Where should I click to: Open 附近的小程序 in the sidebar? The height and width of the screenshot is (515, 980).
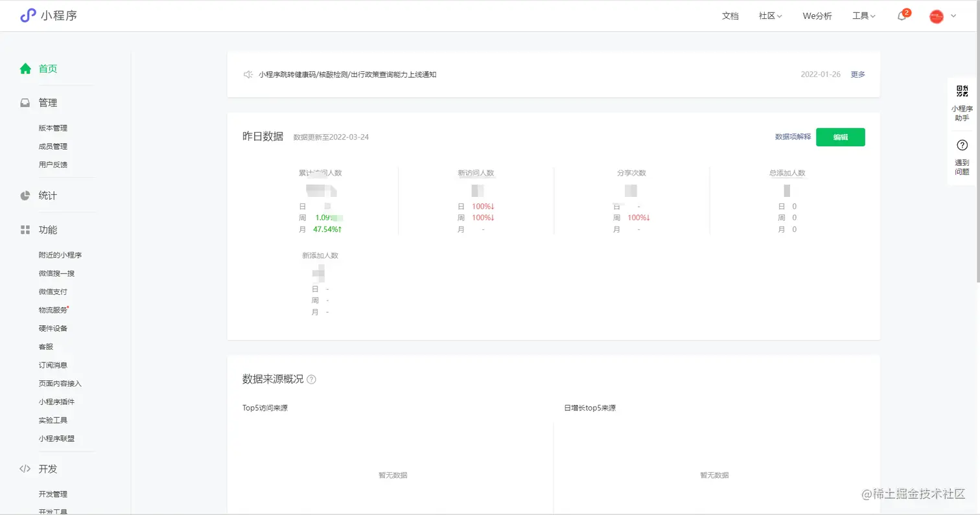pos(60,255)
